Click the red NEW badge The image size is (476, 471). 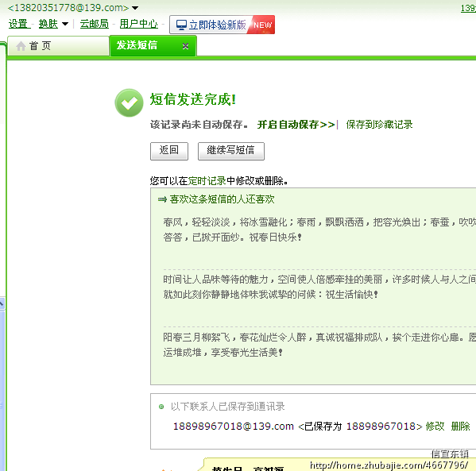point(262,25)
